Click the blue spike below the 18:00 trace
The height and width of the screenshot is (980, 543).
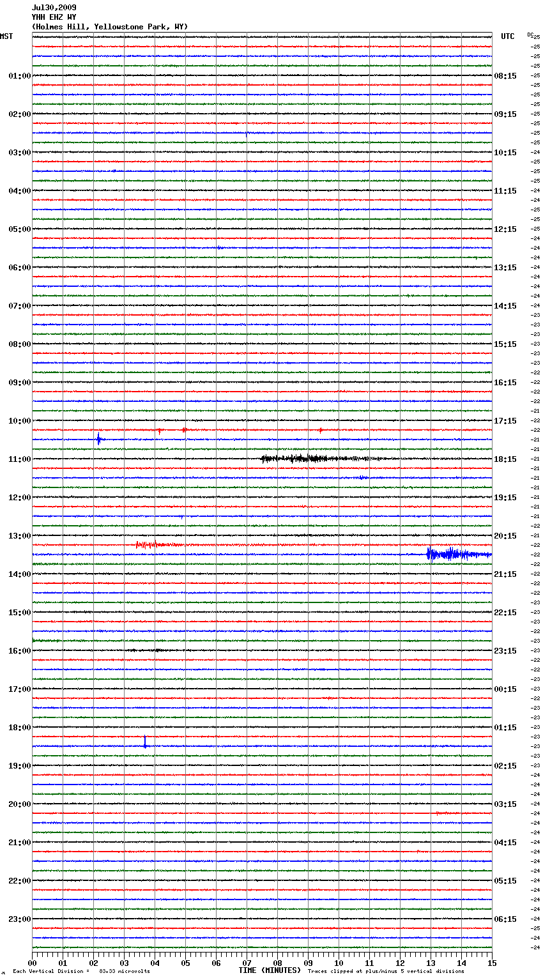pyautogui.click(x=145, y=742)
